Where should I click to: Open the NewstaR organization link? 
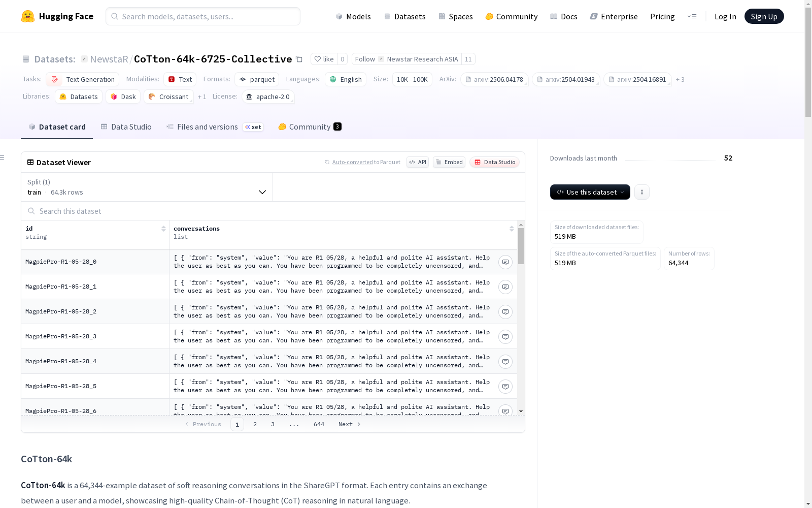tap(109, 59)
